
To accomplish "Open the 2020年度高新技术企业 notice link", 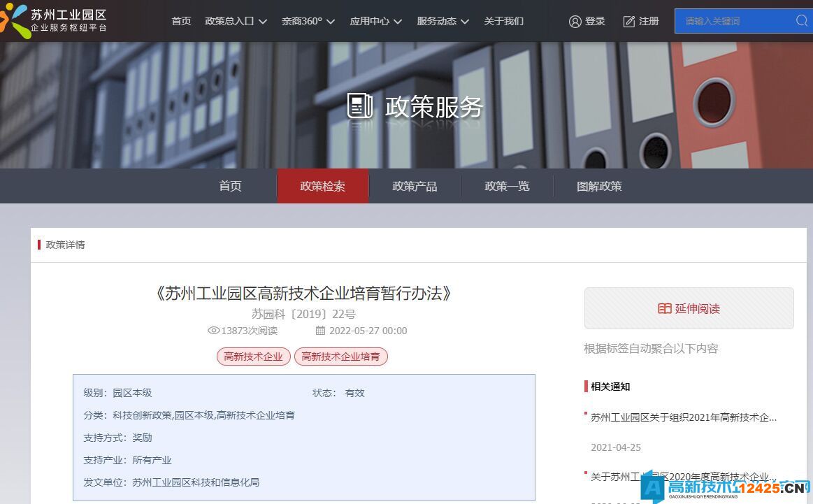I will pyautogui.click(x=682, y=476).
